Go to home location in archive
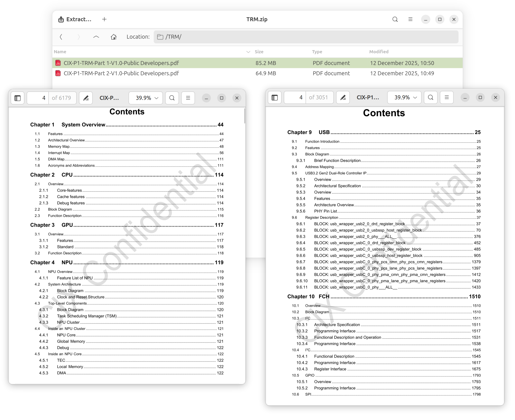515x420 pixels. pos(114,37)
